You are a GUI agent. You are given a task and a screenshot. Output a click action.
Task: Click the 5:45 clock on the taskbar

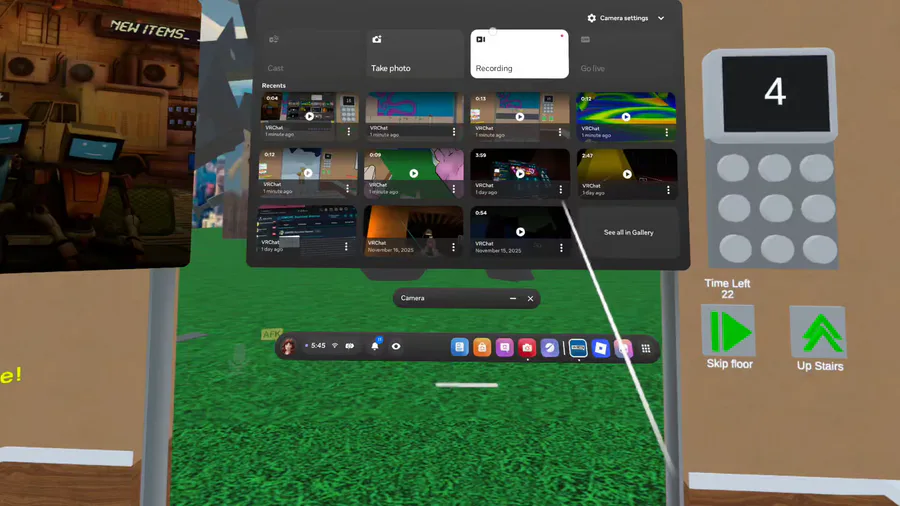click(x=318, y=345)
